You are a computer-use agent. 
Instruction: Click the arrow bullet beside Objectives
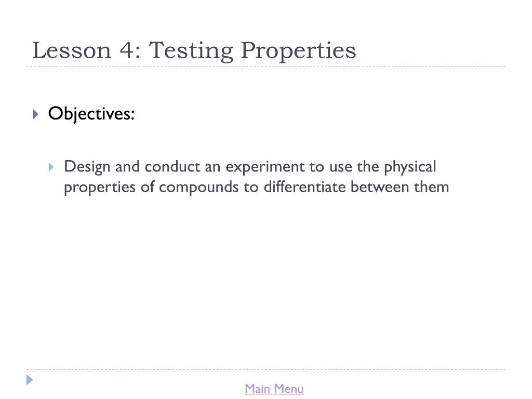coord(36,114)
